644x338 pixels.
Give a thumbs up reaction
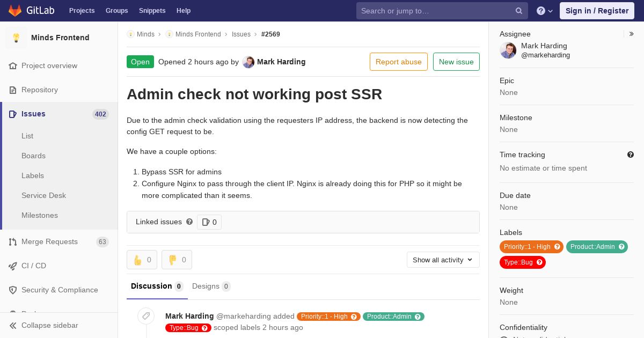[x=142, y=260]
